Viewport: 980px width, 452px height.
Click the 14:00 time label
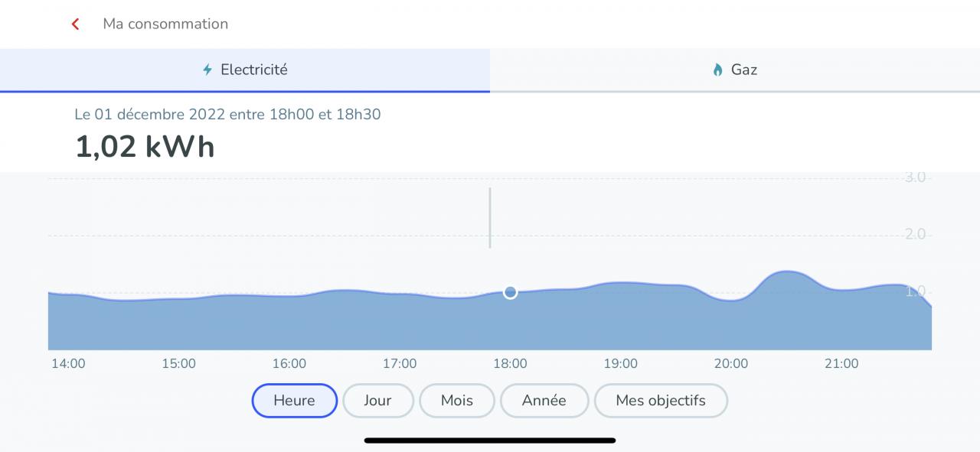click(68, 364)
